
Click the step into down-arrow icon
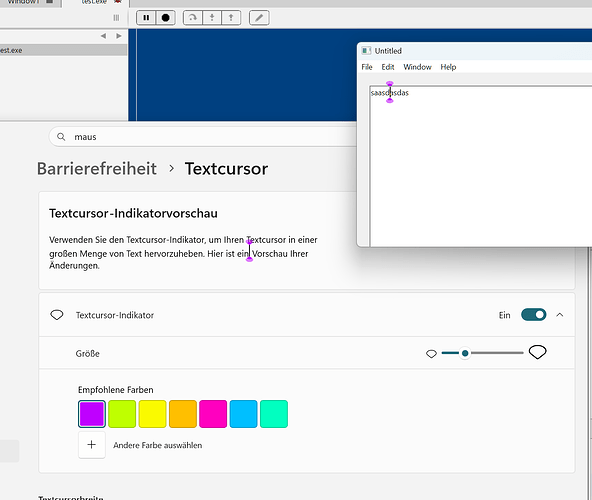pyautogui.click(x=212, y=18)
